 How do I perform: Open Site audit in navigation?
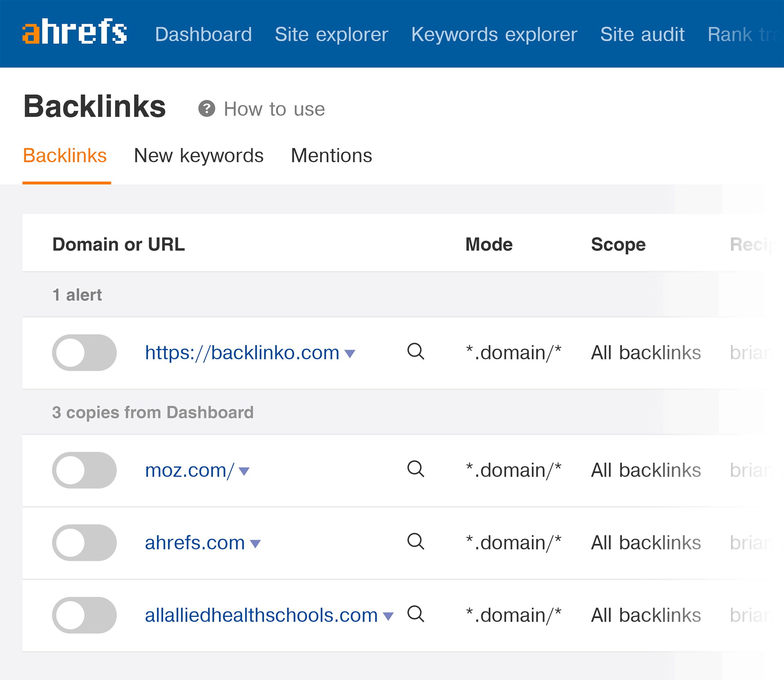642,35
